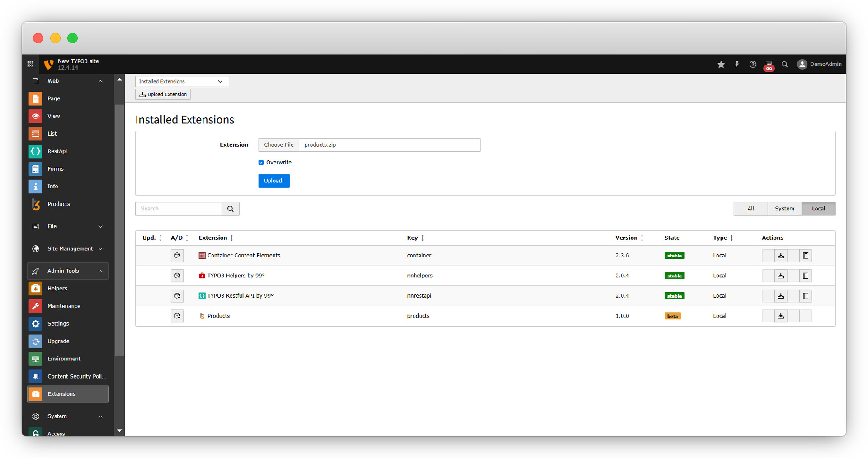The height and width of the screenshot is (458, 868).
Task: Focus the extension Search field
Action: pos(179,209)
